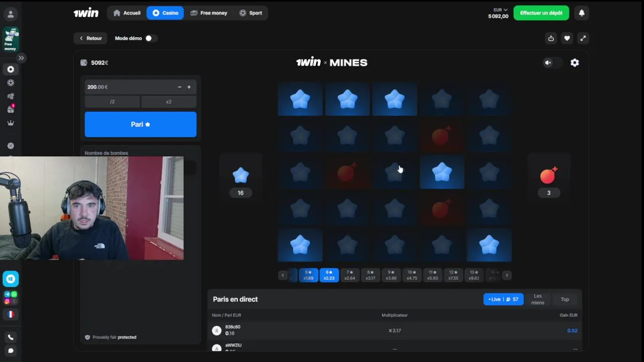The width and height of the screenshot is (644, 362).
Task: Open the Casino tab
Action: pyautogui.click(x=165, y=13)
